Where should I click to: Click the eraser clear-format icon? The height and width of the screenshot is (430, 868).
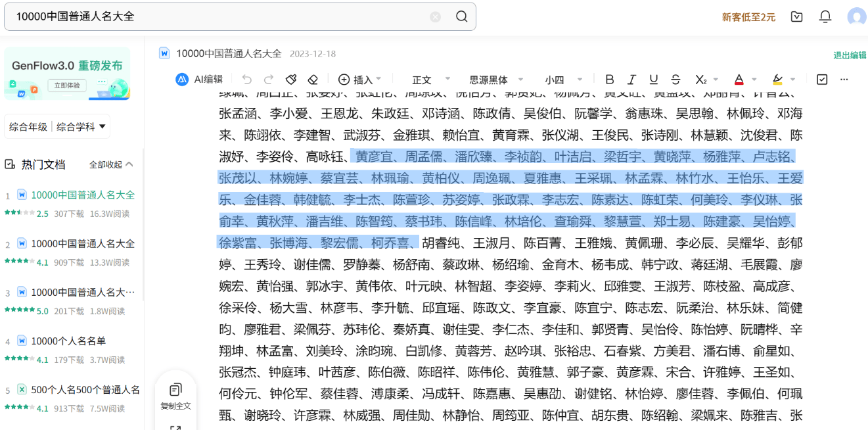[313, 80]
